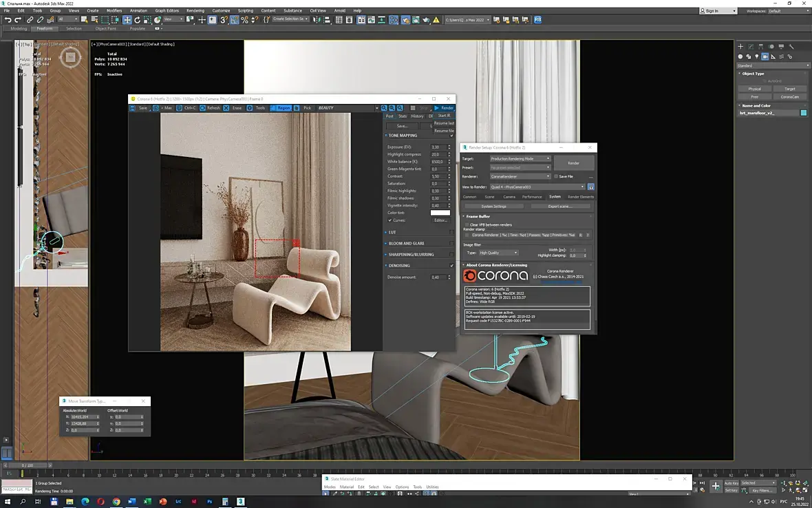Screen dimensions: 812x508
Task: Lock the View to Render selection
Action: 590,187
